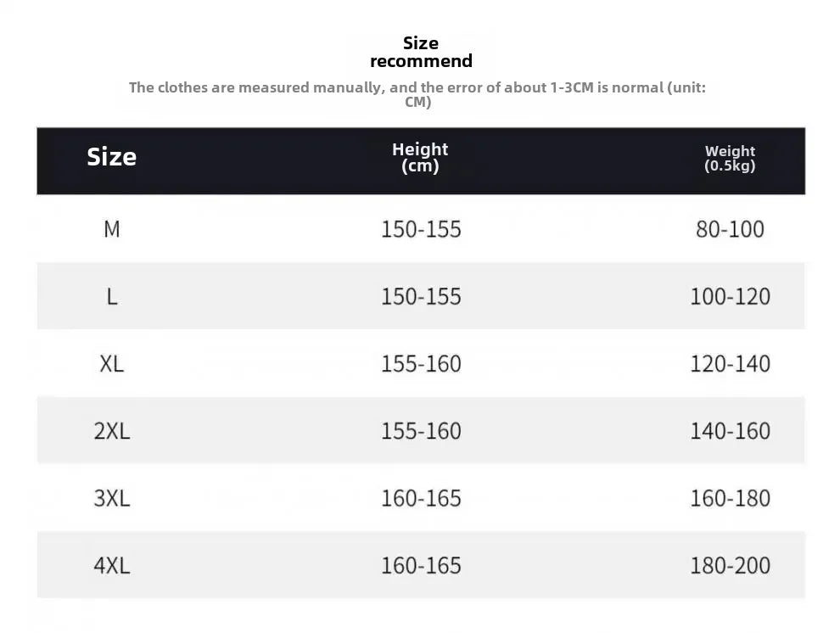Click the 140-160 weight cell
The width and height of the screenshot is (840, 633).
point(730,430)
